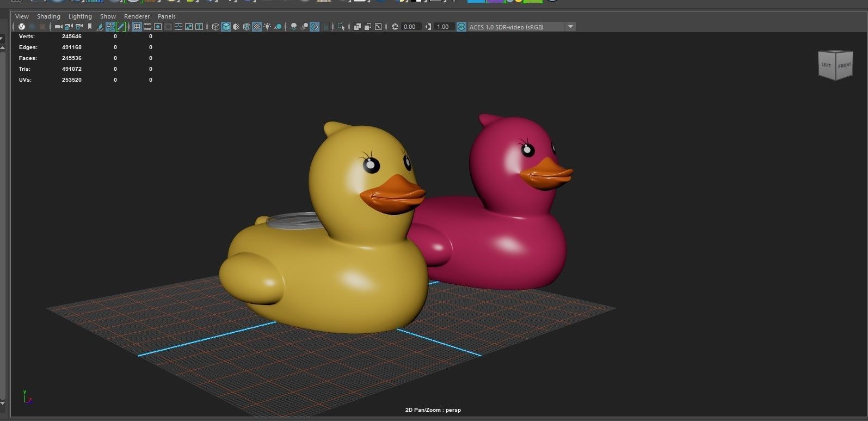This screenshot has height=421, width=868.
Task: Click Screen Space Ambient Occlusion icon
Action: point(294,27)
